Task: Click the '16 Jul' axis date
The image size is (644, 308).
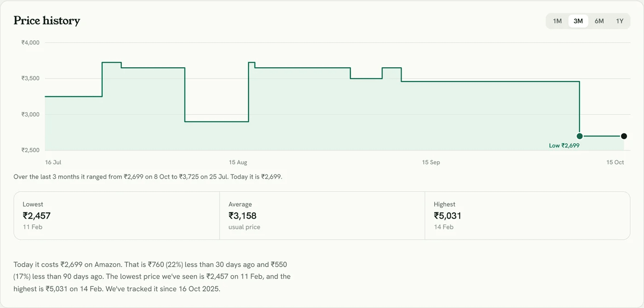Action: coord(53,163)
